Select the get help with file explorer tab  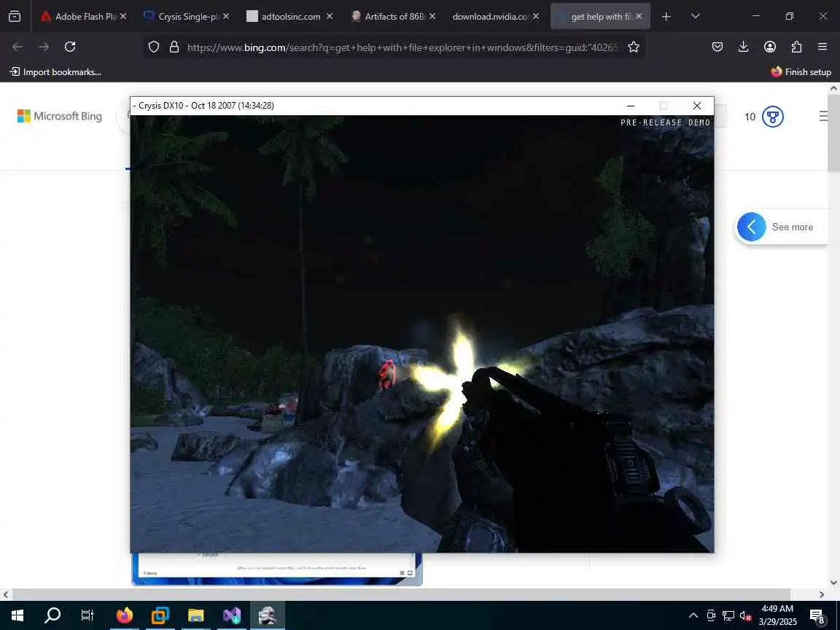tap(600, 17)
